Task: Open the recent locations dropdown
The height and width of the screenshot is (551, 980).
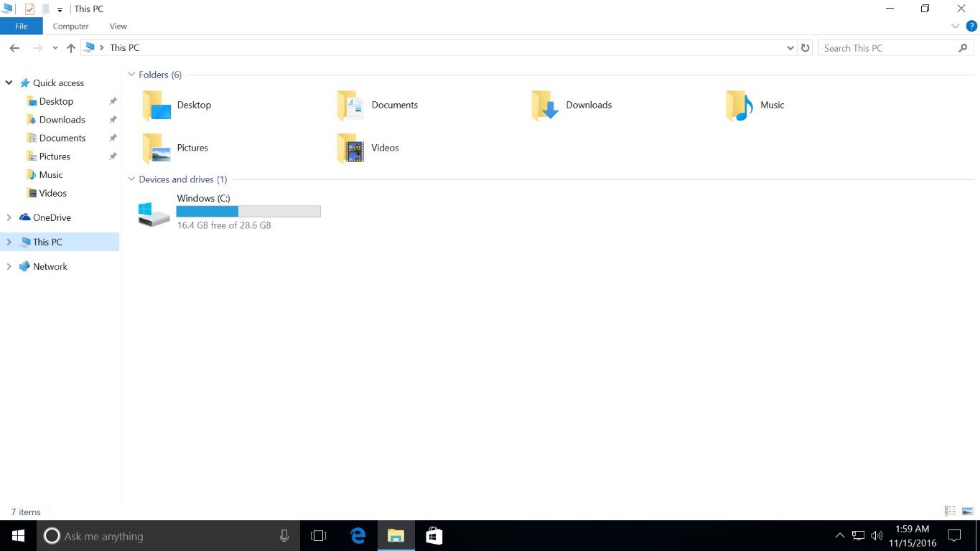Action: (55, 48)
